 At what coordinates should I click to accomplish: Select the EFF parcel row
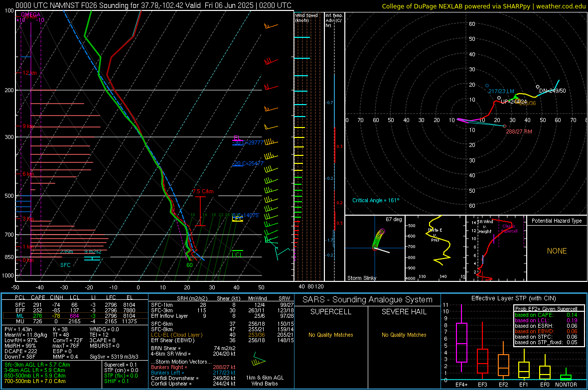pos(75,310)
